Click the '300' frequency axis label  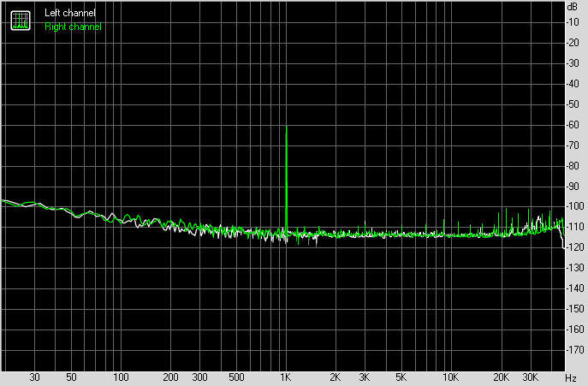tap(200, 377)
